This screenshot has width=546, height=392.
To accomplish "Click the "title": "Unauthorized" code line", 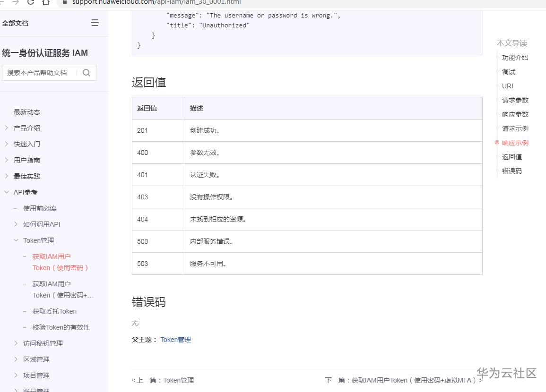I will click(208, 25).
